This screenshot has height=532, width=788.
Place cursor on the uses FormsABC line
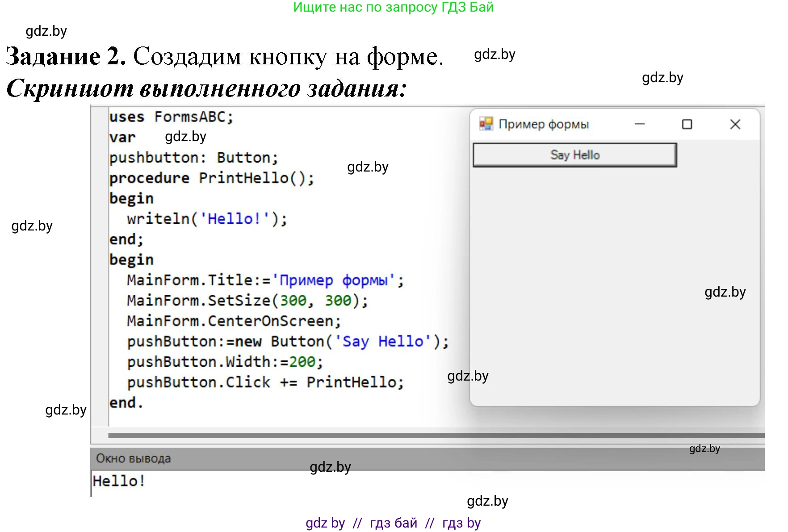(171, 117)
